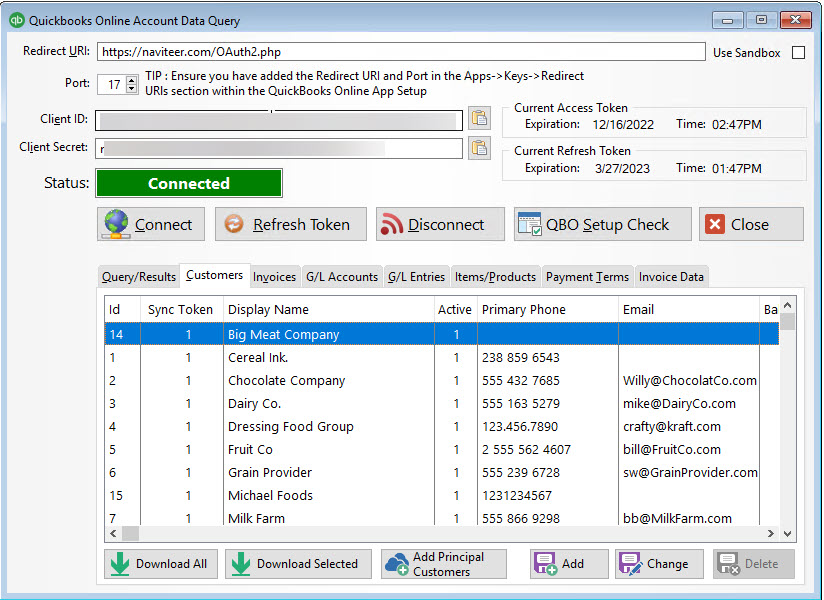Open the G/L Accounts tab
Image resolution: width=824 pixels, height=600 pixels.
(x=342, y=277)
